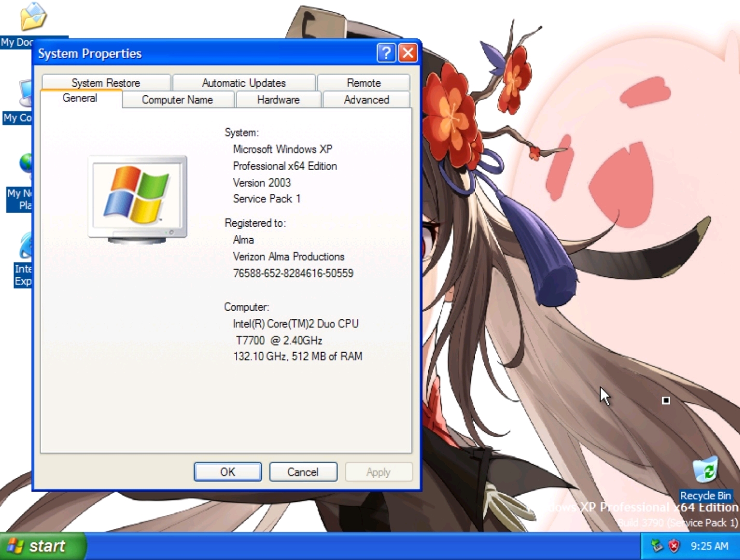Click the '132.10 GHz, 512 MB of RAM' line

[x=298, y=356]
